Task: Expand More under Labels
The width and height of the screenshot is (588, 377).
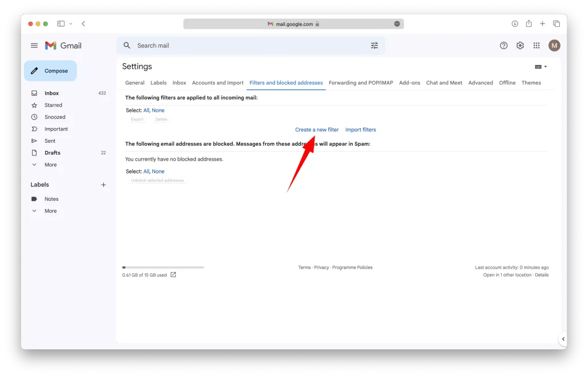Action: (51, 211)
